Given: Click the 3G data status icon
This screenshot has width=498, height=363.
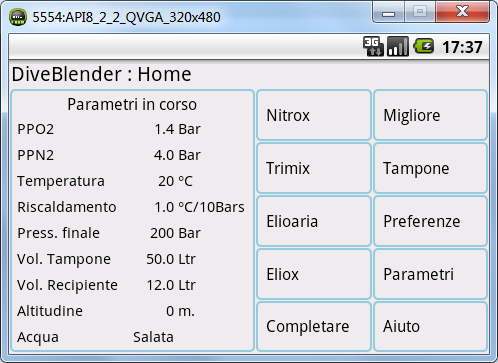Looking at the screenshot, I should [373, 46].
